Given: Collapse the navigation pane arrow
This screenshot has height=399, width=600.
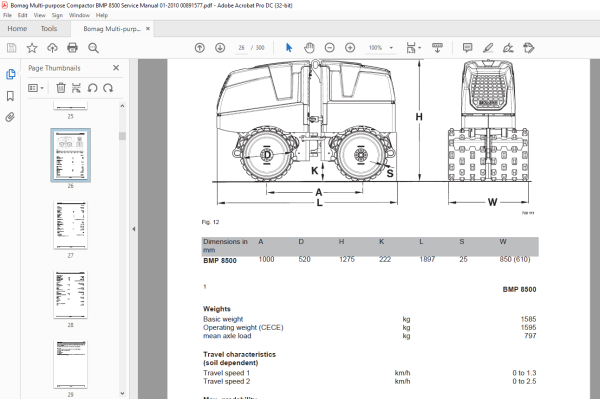Looking at the screenshot, I should pyautogui.click(x=134, y=229).
